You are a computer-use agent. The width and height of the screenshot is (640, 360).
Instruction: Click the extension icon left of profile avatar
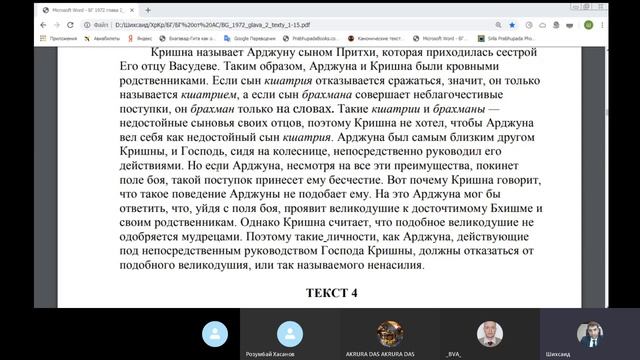click(570, 25)
